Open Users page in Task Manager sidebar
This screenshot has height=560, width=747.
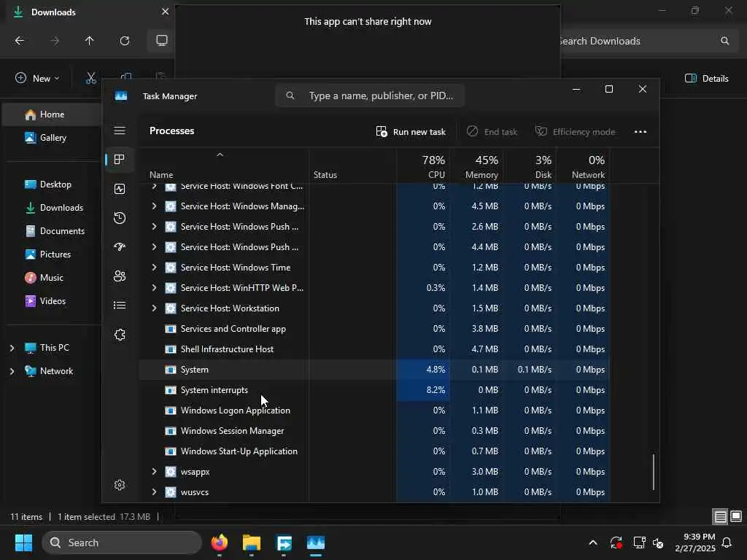(120, 276)
